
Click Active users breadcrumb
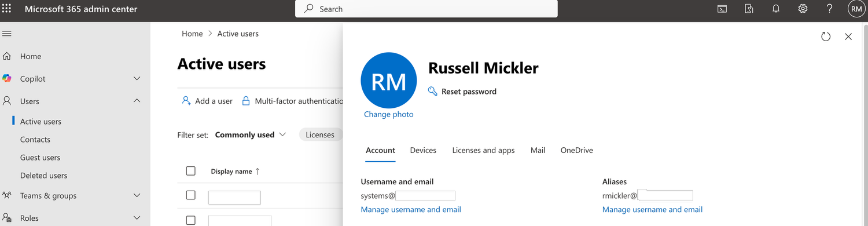(238, 34)
